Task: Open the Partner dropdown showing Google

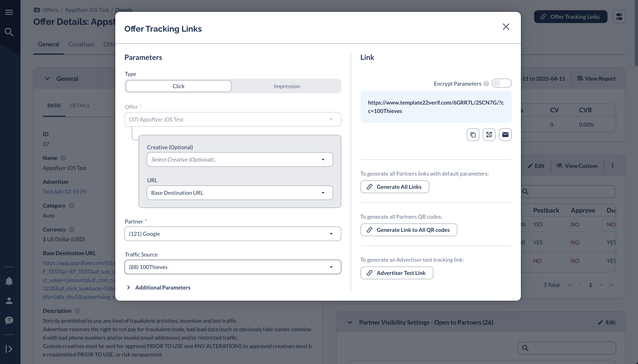Action: pos(233,234)
